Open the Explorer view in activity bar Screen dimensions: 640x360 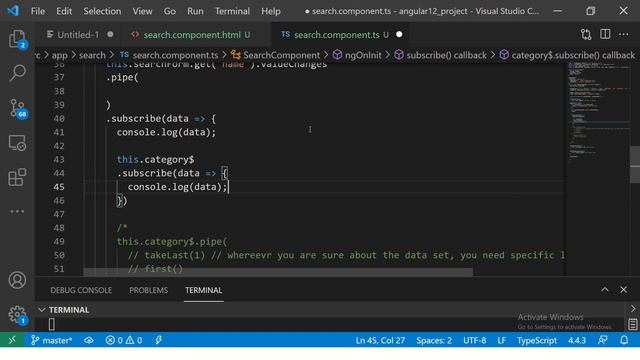tap(17, 39)
